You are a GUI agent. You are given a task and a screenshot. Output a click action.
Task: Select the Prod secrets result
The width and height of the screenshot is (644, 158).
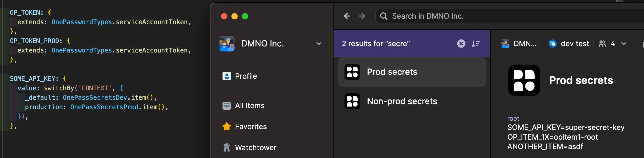pos(412,72)
